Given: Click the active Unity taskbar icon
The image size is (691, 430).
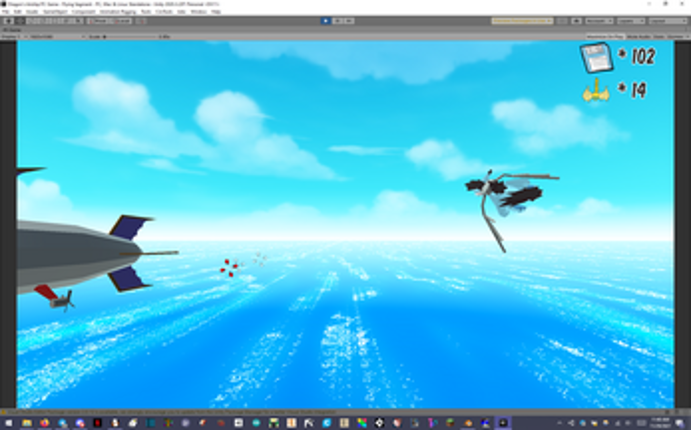Looking at the screenshot, I should 503,423.
